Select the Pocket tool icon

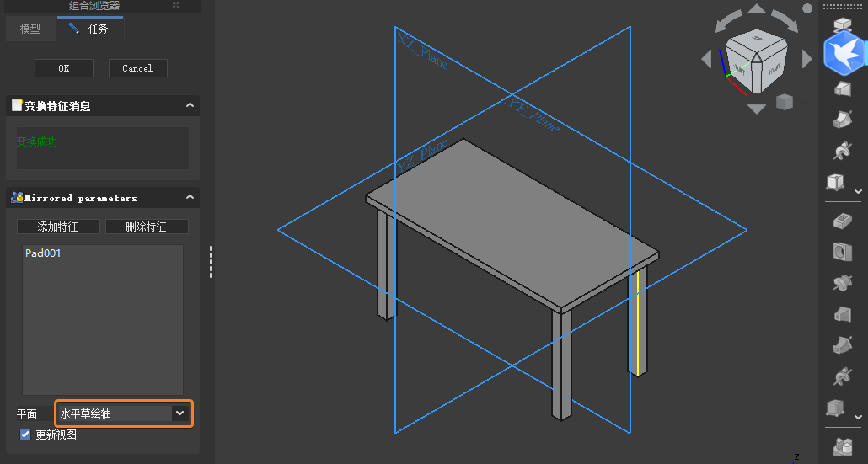pyautogui.click(x=842, y=221)
